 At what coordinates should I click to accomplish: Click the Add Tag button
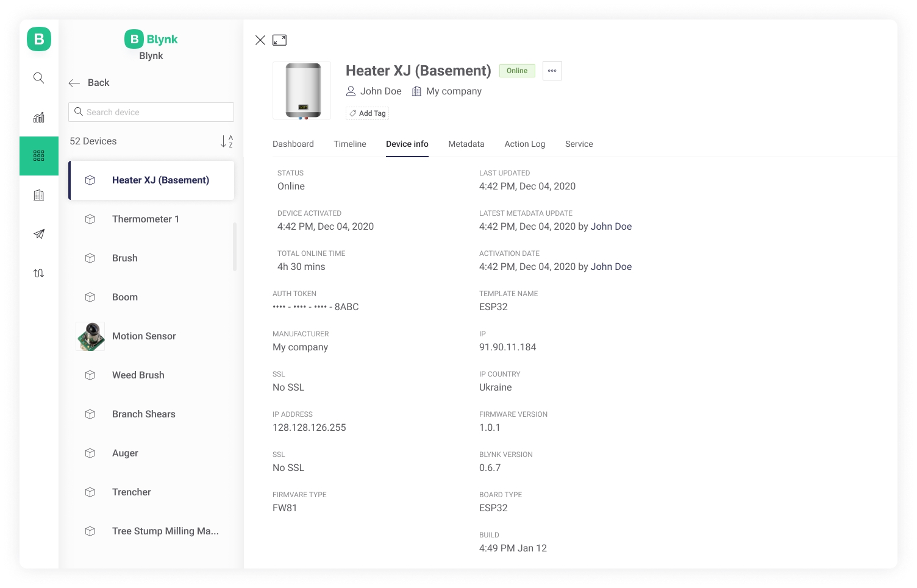(x=367, y=113)
